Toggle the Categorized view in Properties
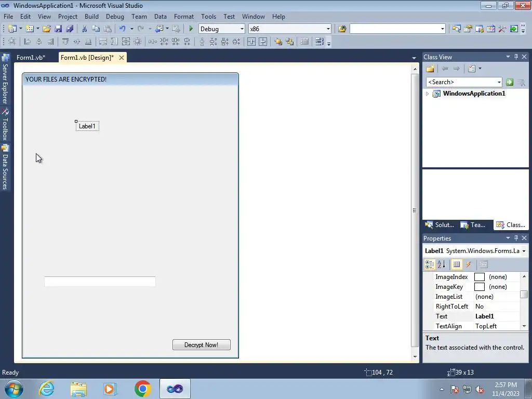The height and width of the screenshot is (399, 532). [x=430, y=264]
